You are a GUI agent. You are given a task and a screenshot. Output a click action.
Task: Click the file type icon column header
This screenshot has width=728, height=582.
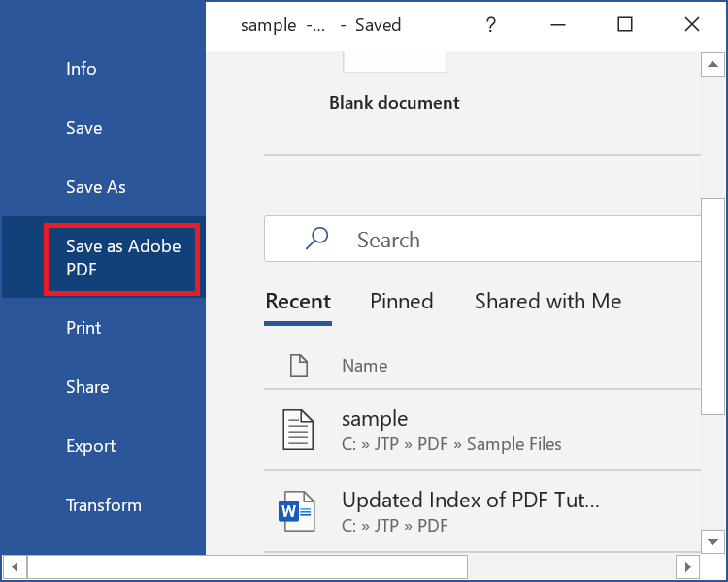[x=299, y=366]
